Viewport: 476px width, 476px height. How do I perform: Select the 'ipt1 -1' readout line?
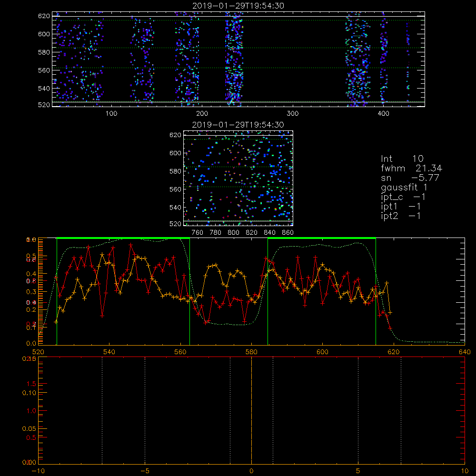[x=401, y=207]
